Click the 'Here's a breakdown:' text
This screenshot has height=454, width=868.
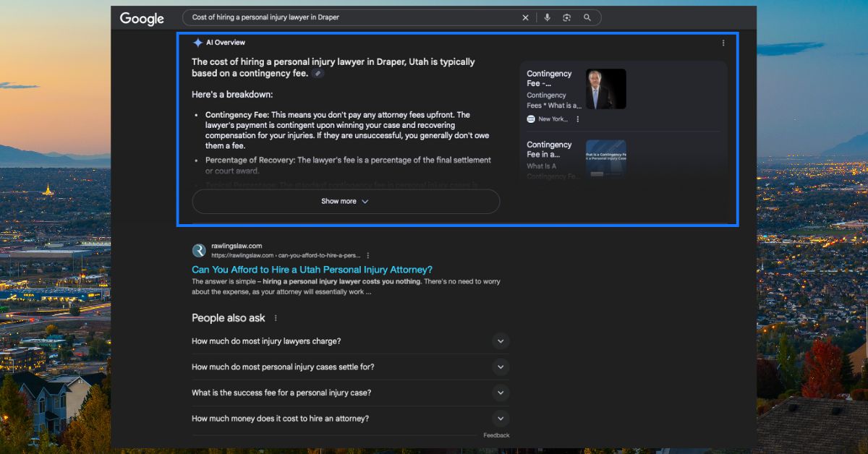point(232,95)
